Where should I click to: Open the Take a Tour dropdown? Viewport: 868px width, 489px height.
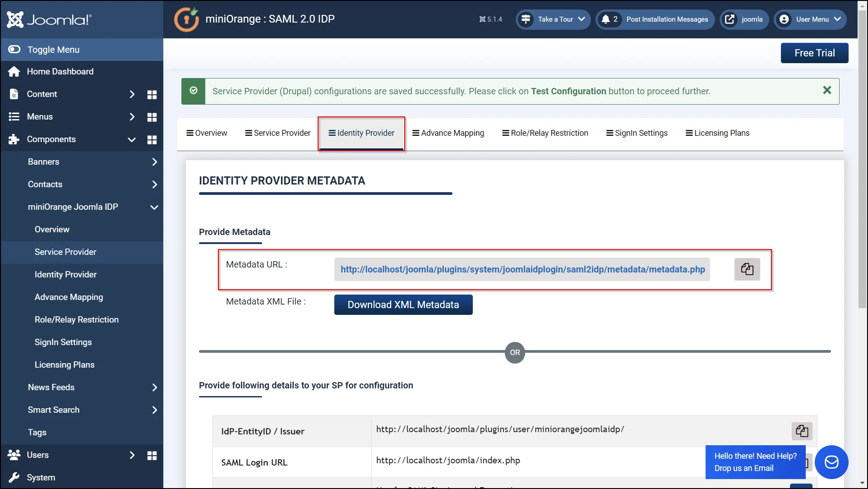553,19
